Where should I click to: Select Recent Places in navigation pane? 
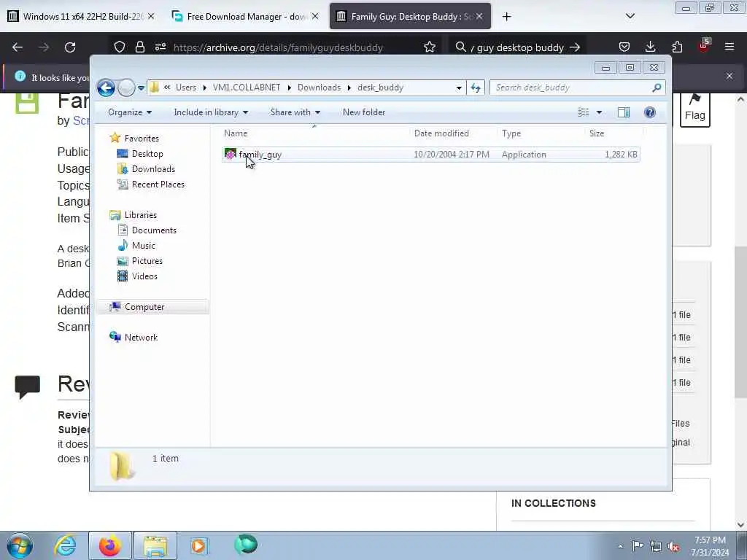tap(158, 184)
